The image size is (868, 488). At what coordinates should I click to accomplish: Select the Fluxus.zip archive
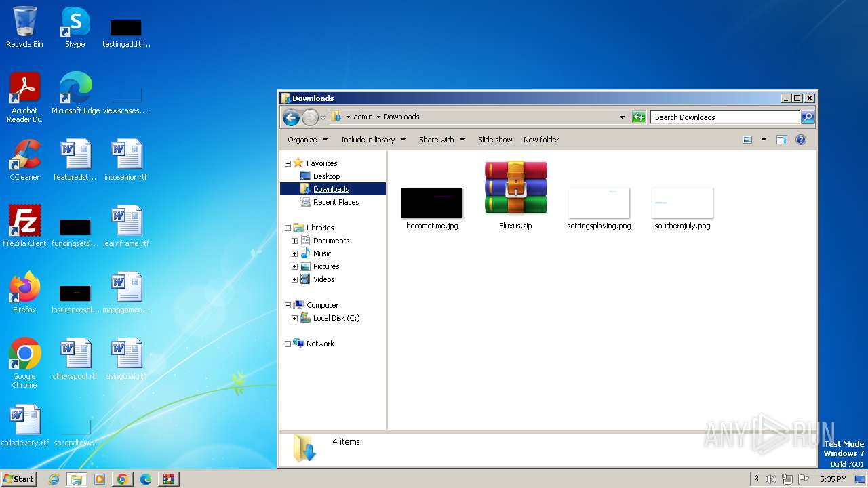(515, 195)
